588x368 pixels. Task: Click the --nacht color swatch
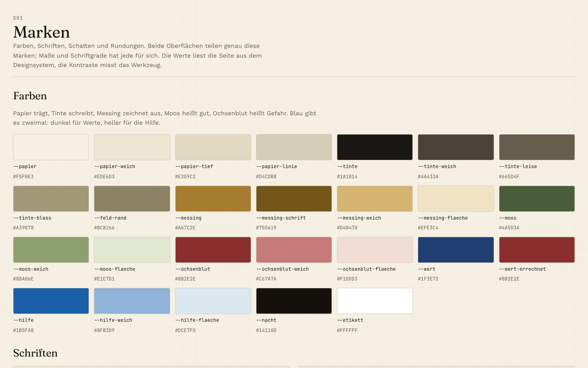(x=294, y=301)
